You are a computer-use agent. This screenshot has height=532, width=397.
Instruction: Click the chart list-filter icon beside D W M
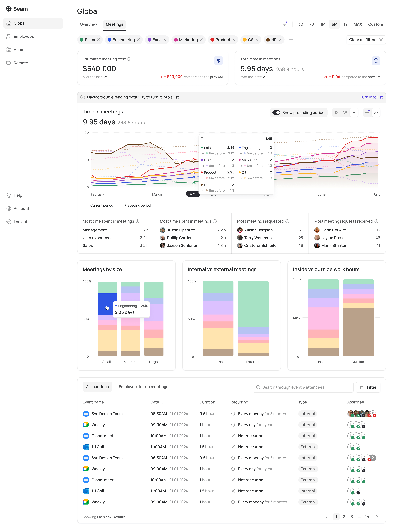click(x=367, y=113)
